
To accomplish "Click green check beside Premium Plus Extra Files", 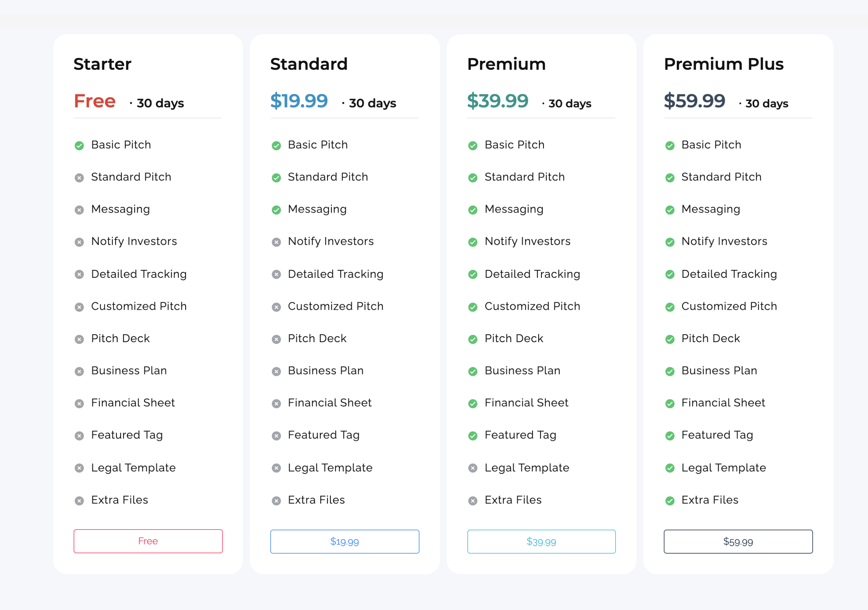I will click(x=670, y=501).
